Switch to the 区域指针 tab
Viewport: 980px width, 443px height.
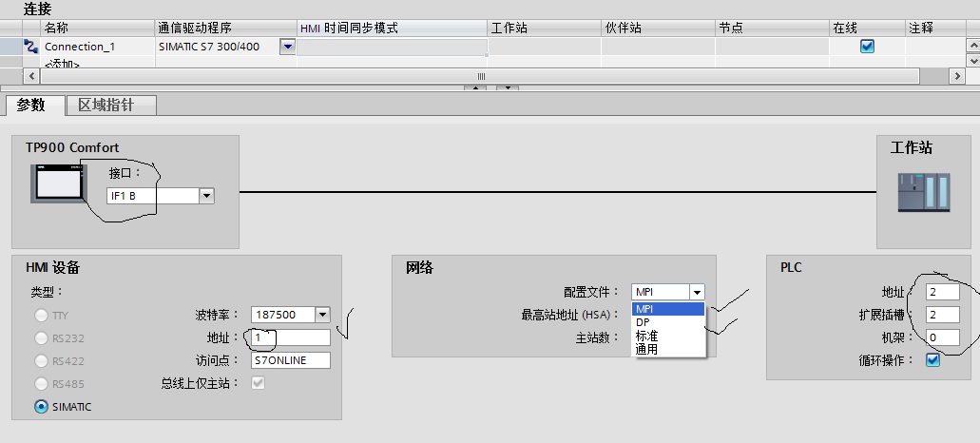pyautogui.click(x=110, y=105)
